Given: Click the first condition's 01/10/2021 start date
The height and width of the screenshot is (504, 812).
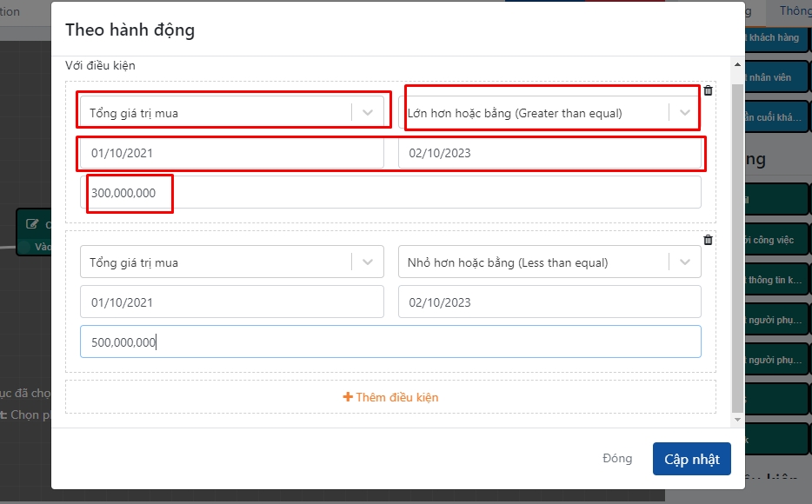Looking at the screenshot, I should click(x=231, y=153).
